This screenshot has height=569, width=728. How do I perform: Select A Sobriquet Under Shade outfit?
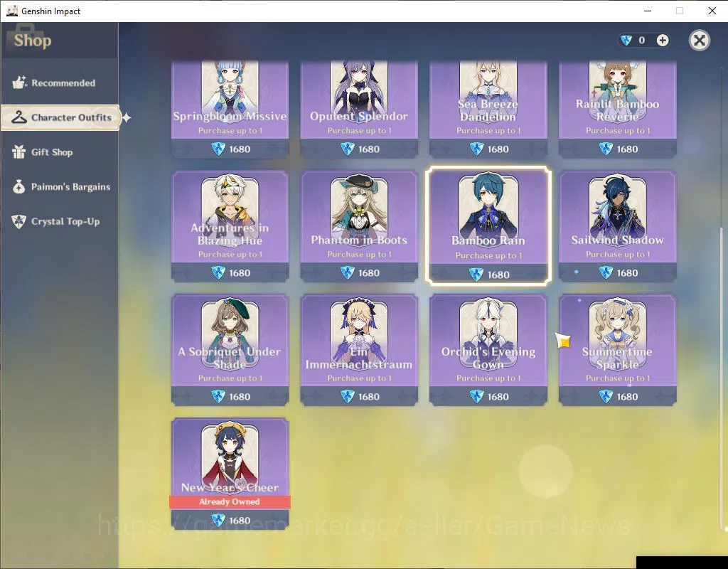230,350
